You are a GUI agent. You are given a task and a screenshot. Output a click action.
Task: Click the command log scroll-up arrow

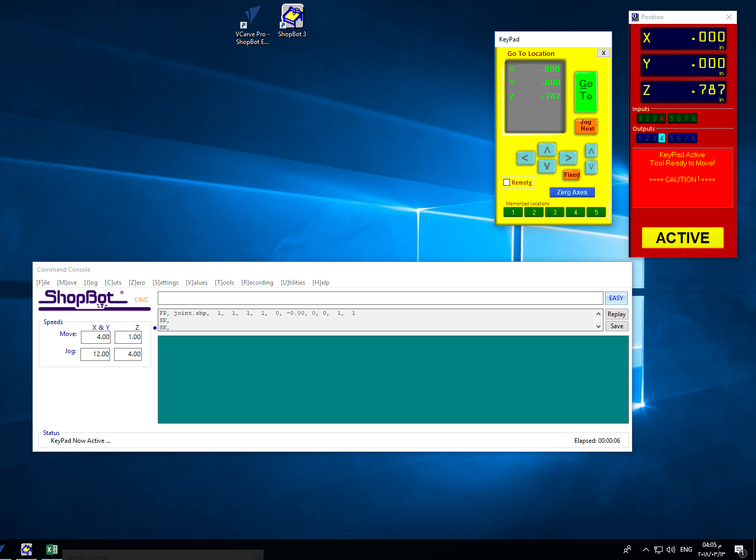(x=598, y=314)
